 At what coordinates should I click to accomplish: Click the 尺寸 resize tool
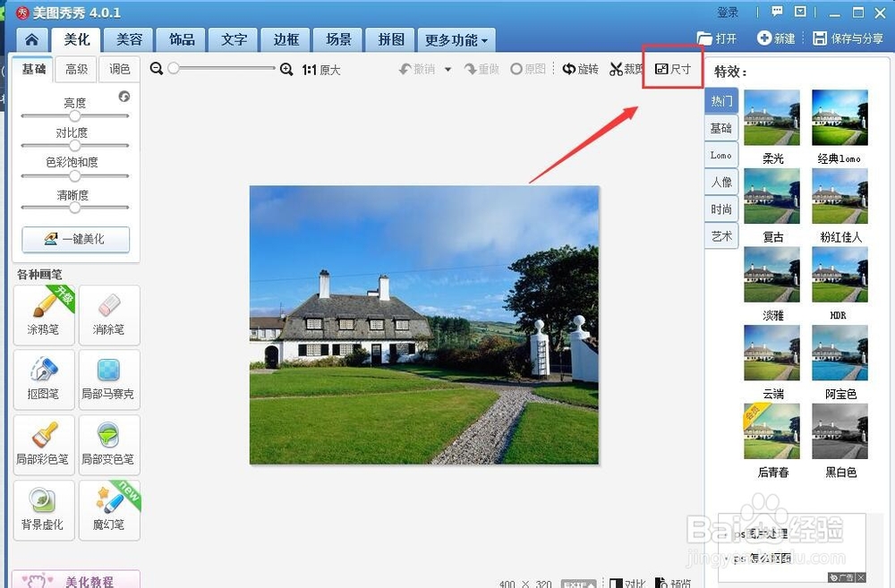coord(673,69)
